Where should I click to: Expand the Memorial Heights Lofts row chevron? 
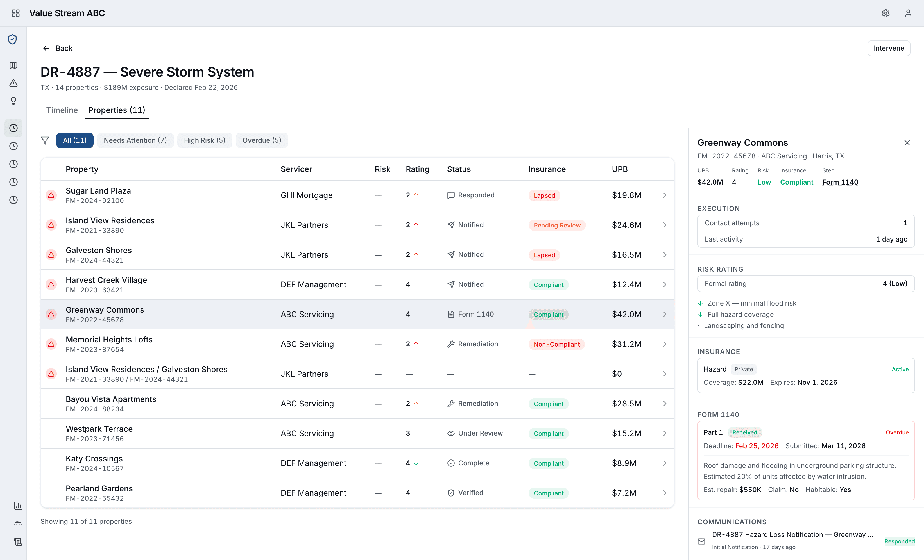[665, 344]
